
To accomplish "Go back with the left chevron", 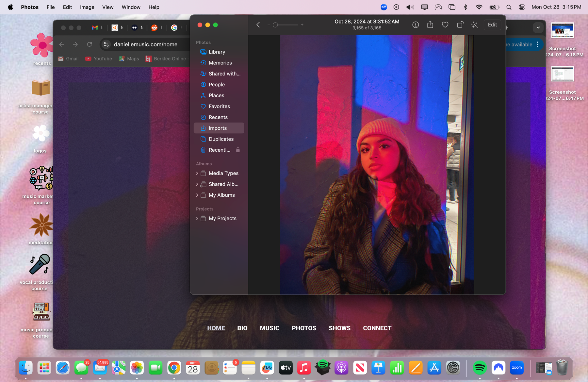I will tap(258, 25).
